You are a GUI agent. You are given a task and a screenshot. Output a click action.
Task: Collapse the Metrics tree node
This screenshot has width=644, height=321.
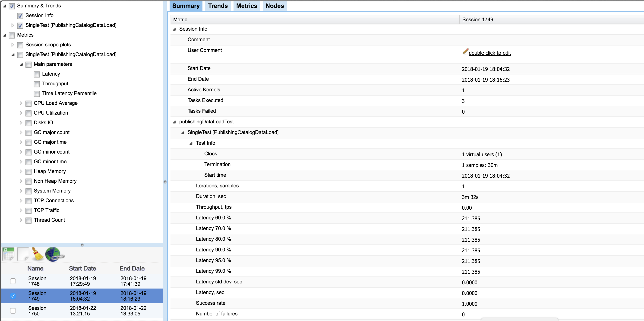click(x=4, y=35)
